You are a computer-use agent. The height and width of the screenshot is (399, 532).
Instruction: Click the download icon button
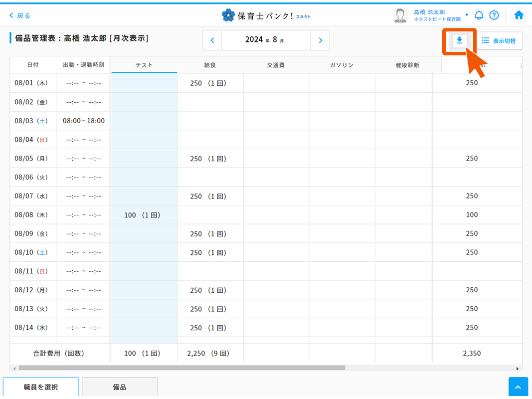point(459,41)
